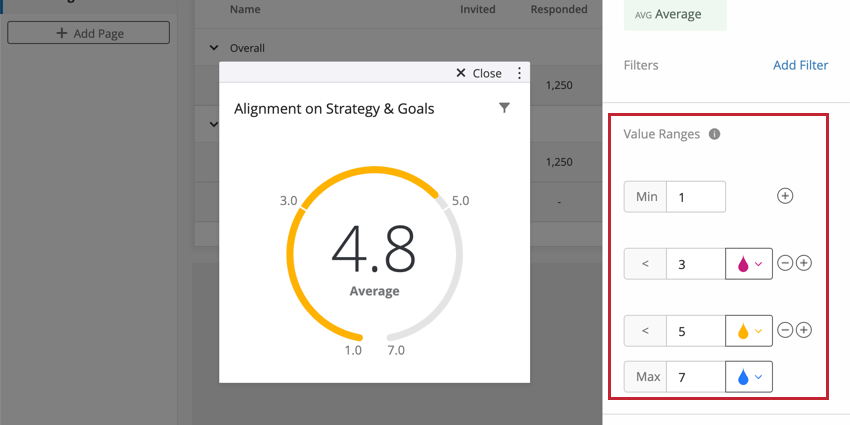Add a range after the Min row
The width and height of the screenshot is (850, 425).
785,196
